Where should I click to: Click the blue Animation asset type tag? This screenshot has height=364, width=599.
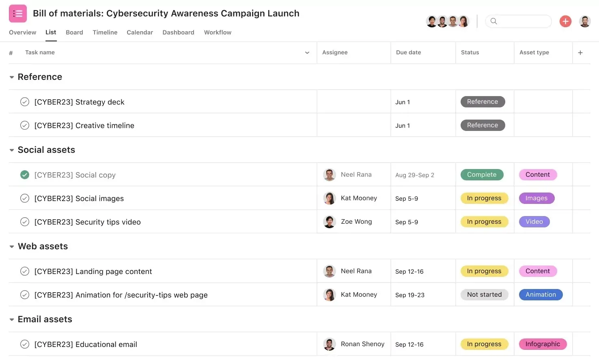click(x=541, y=295)
